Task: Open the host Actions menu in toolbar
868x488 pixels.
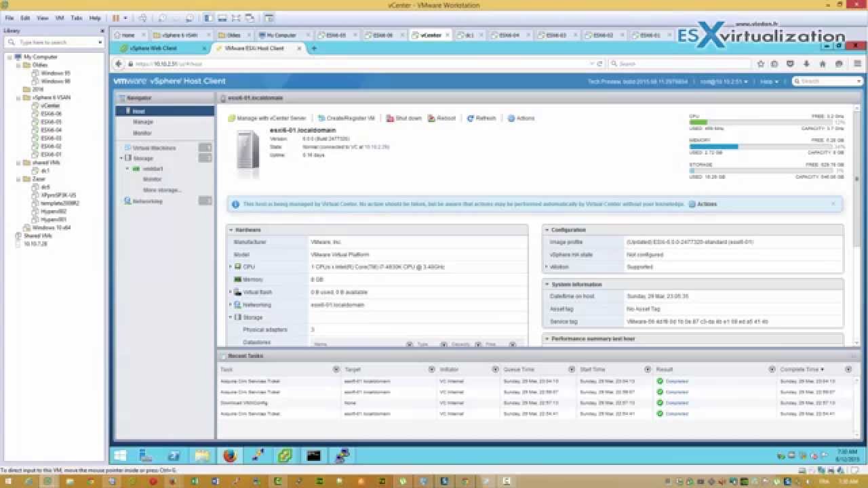Action: pos(521,118)
